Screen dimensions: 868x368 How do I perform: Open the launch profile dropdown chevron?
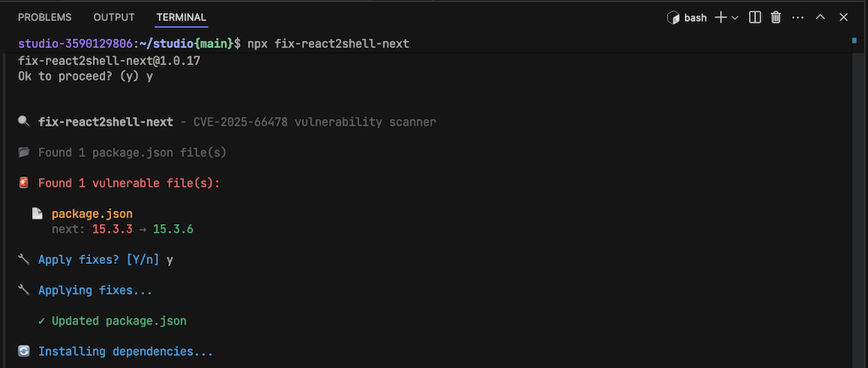(x=734, y=17)
